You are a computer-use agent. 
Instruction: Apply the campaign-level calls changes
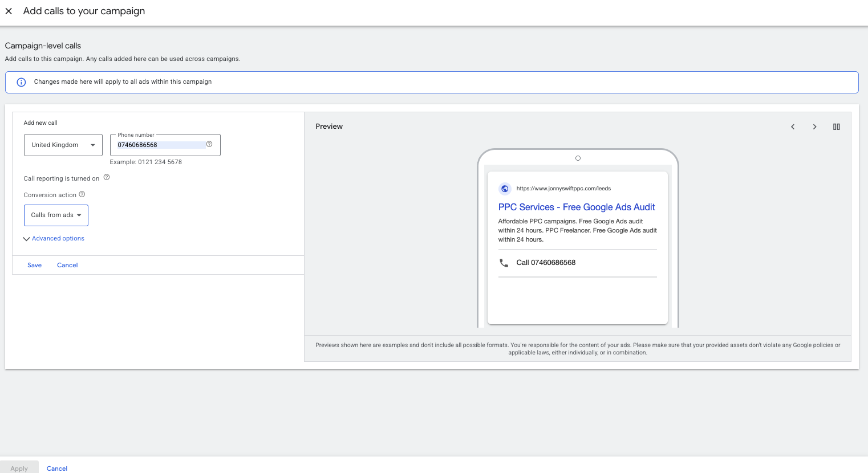(19, 468)
